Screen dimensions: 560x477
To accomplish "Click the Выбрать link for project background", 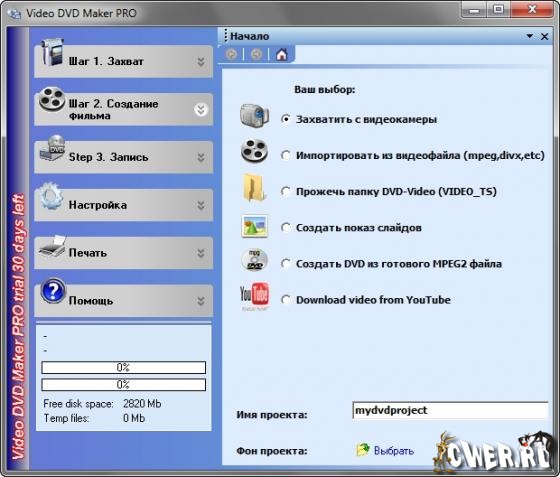I will (394, 451).
